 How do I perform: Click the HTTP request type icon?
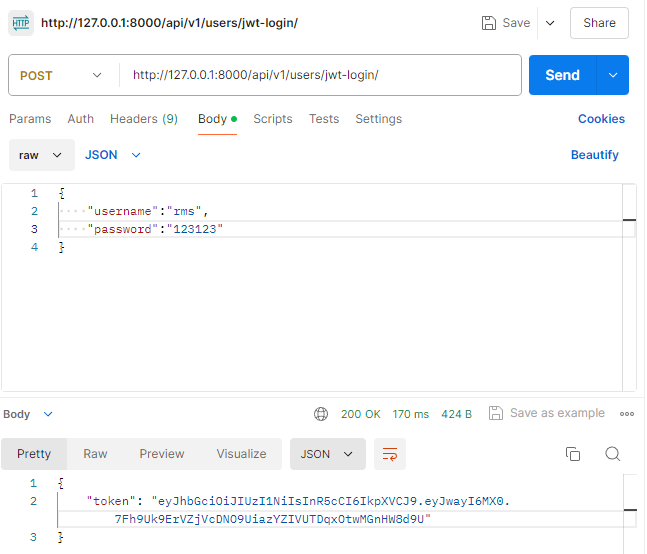[21, 23]
